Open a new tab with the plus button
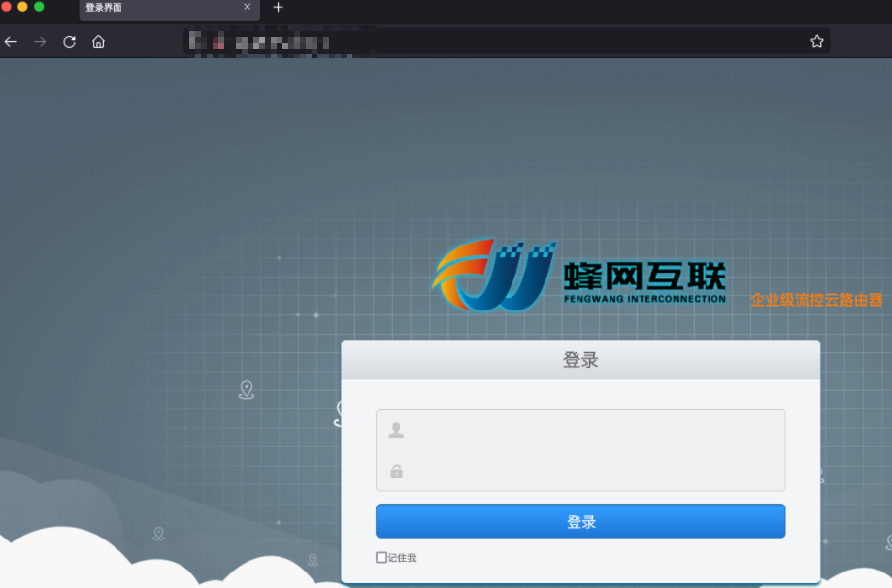 [278, 8]
